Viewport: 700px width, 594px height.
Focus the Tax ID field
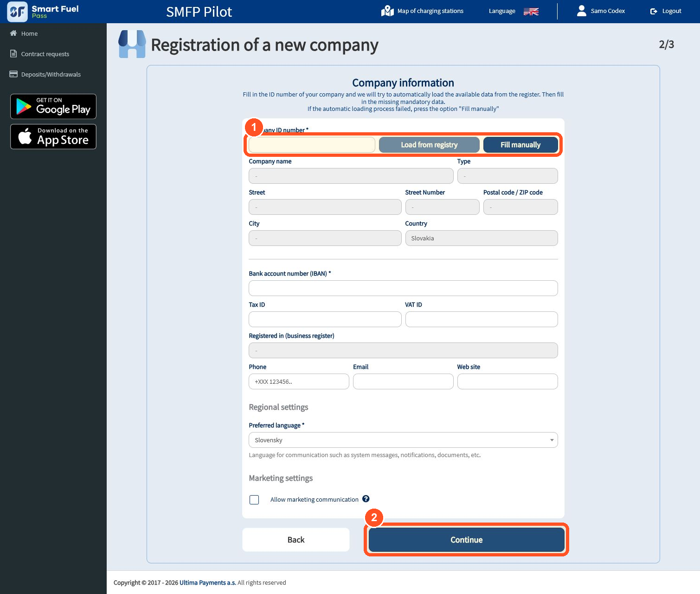(x=325, y=319)
